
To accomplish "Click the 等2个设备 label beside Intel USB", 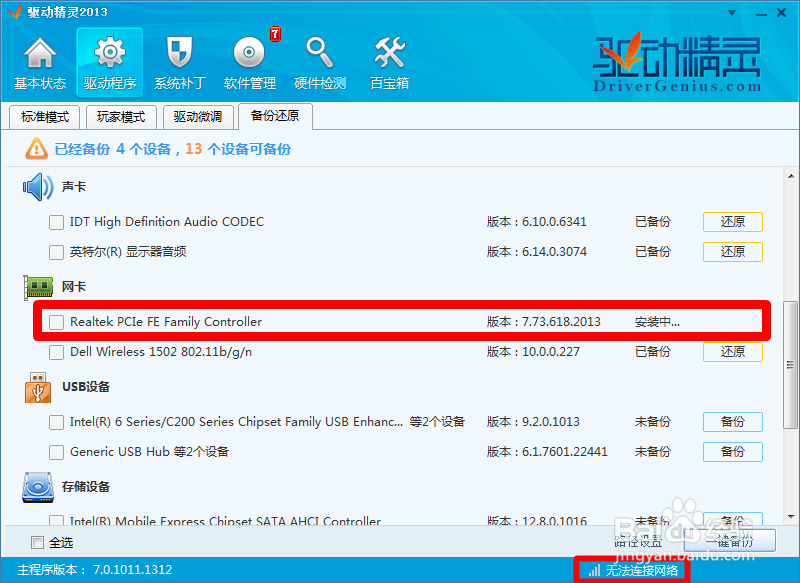I will tap(437, 422).
